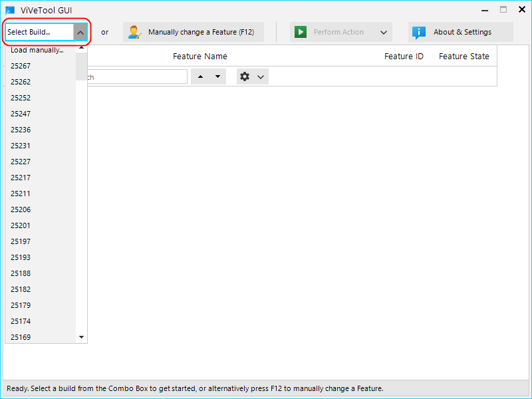Click build 25169 in the list
532x399 pixels.
pos(41,337)
